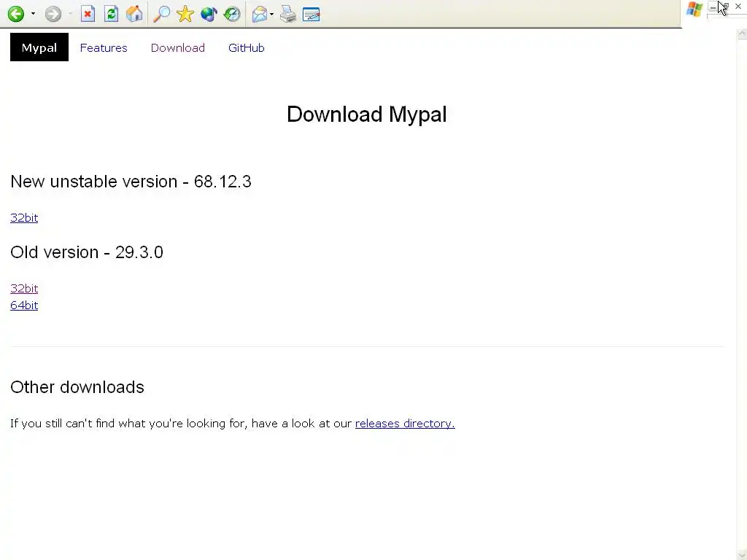747x560 pixels.
Task: Stop loading with the red X icon
Action: point(88,14)
